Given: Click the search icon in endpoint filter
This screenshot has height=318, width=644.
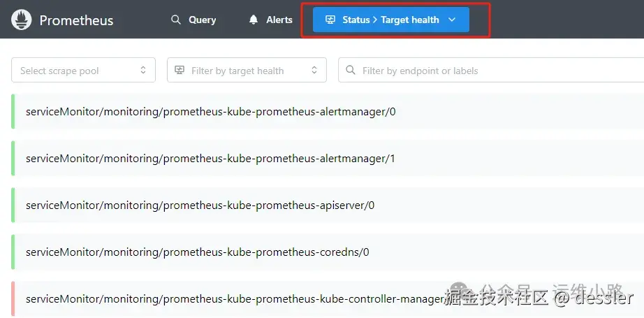Looking at the screenshot, I should click(351, 70).
